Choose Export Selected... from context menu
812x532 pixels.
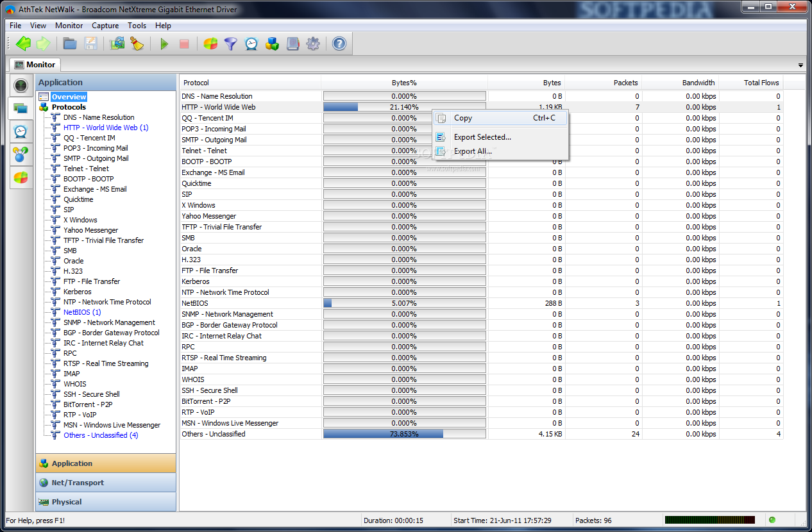pyautogui.click(x=501, y=137)
